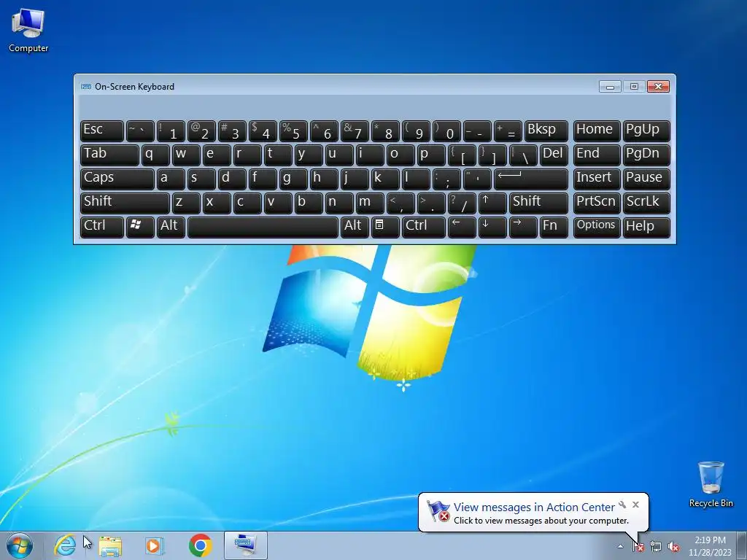747x560 pixels.
Task: Open Action Center notification settings wrench
Action: point(622,505)
